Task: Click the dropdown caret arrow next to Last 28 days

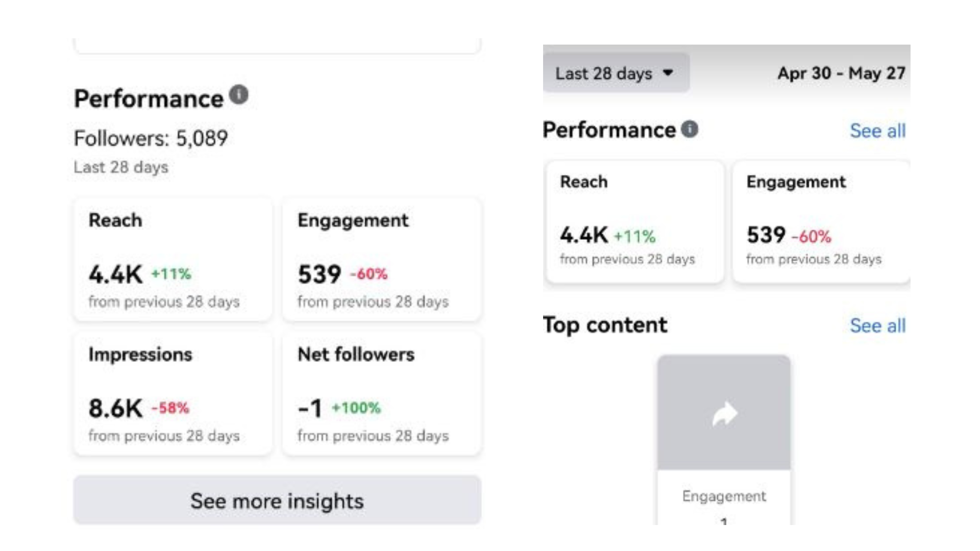Action: tap(668, 73)
